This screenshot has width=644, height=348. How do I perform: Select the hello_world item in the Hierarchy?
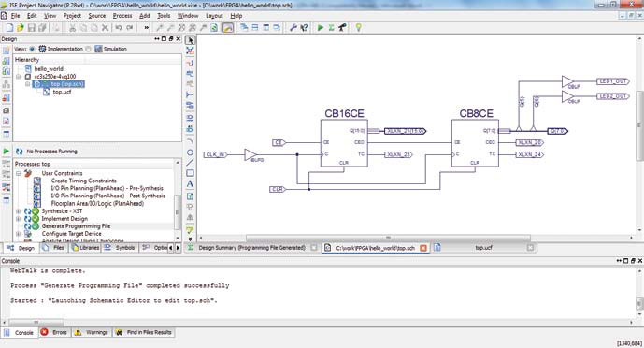(49, 69)
